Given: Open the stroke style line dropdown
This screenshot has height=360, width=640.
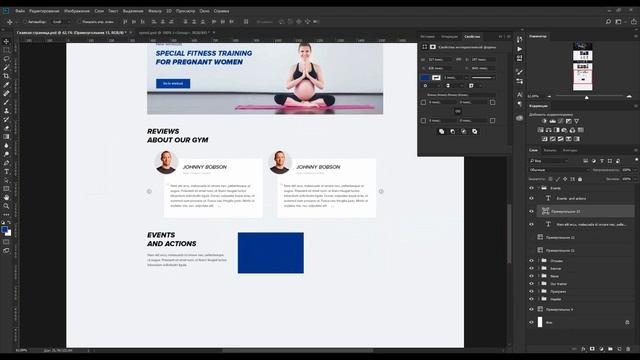Looking at the screenshot, I should tap(484, 78).
